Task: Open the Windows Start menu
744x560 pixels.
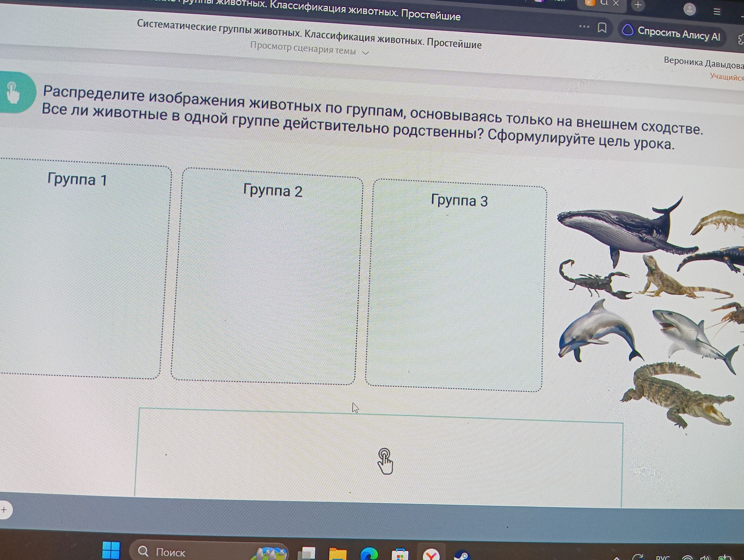Action: point(111,550)
